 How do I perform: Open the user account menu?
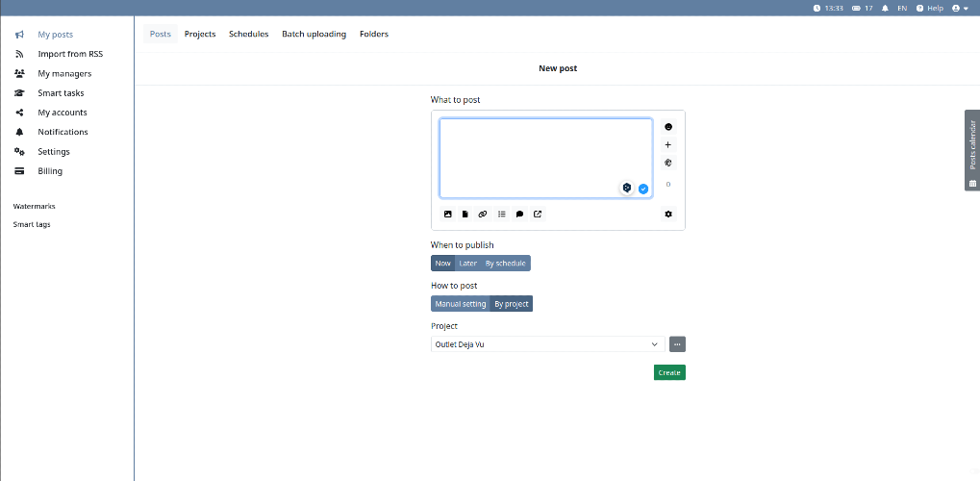960,8
